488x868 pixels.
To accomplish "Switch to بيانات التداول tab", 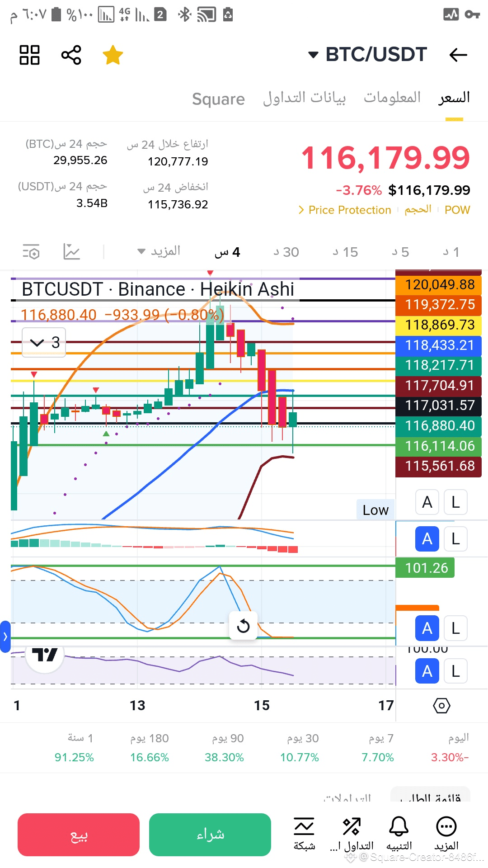I will pos(304,98).
